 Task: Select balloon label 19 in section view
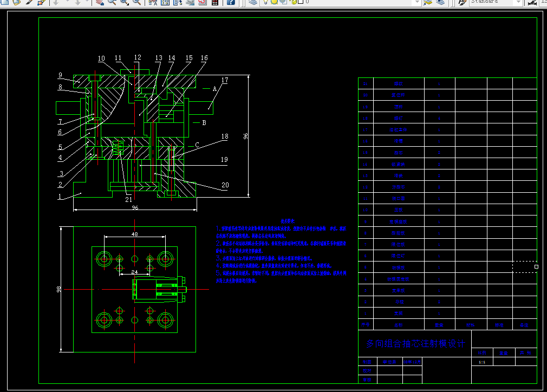(x=224, y=159)
